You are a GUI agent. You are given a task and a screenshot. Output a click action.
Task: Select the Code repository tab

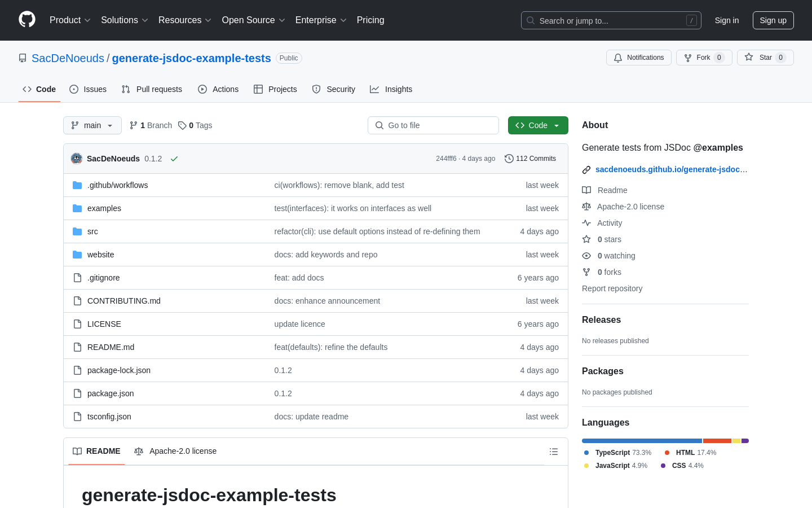pos(39,89)
